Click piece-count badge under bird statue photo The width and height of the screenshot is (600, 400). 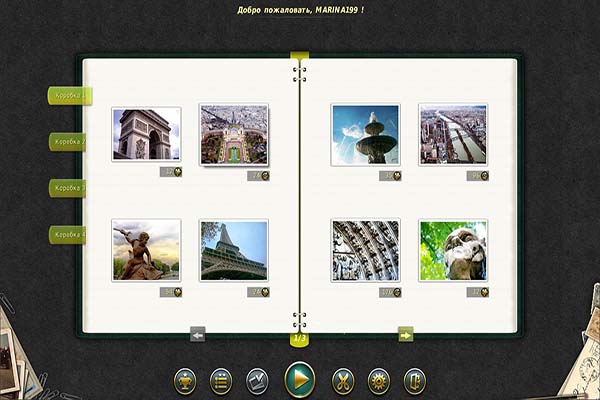coord(171,292)
